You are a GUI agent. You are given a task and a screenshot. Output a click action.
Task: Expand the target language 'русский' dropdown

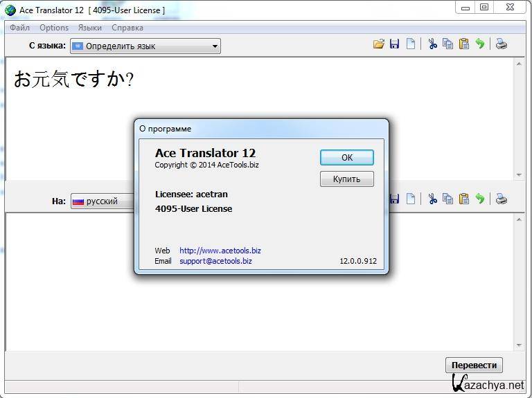click(x=103, y=201)
